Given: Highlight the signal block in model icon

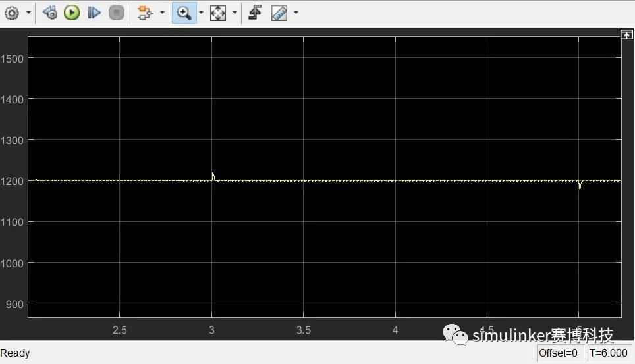Looking at the screenshot, I should pos(144,13).
